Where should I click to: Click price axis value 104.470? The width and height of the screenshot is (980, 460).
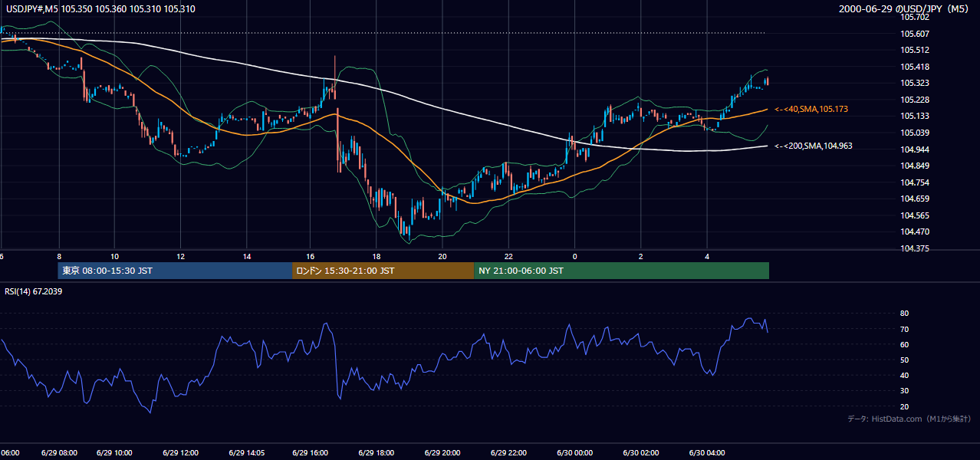[x=914, y=232]
